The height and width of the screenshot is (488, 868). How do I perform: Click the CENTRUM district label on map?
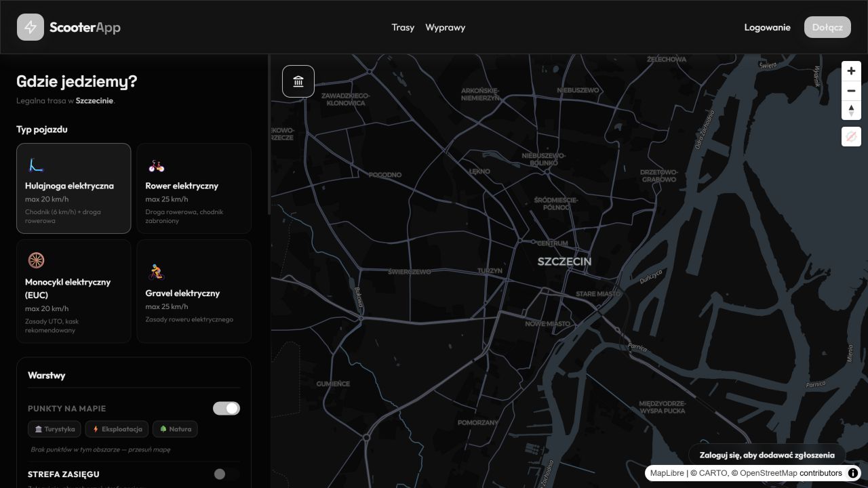click(552, 243)
